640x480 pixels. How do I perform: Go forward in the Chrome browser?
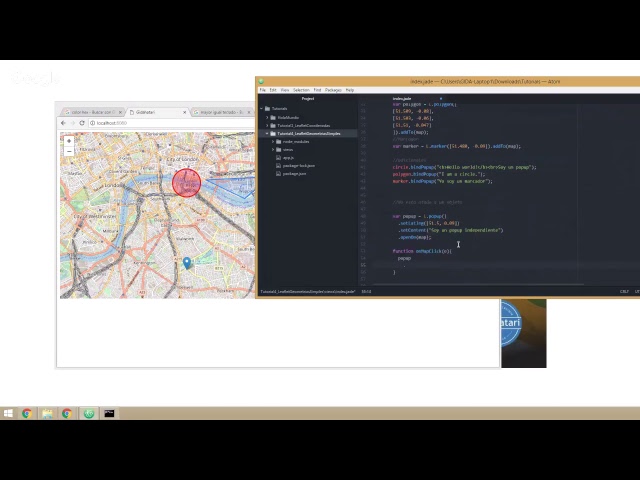[73, 123]
